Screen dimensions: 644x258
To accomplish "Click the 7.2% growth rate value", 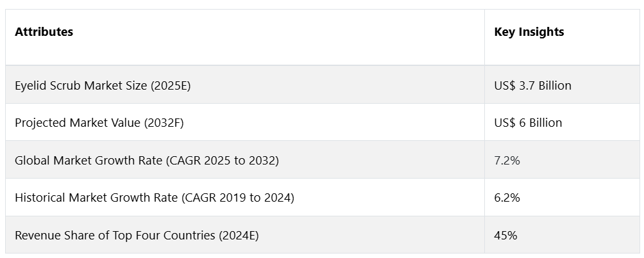I will pyautogui.click(x=507, y=161).
